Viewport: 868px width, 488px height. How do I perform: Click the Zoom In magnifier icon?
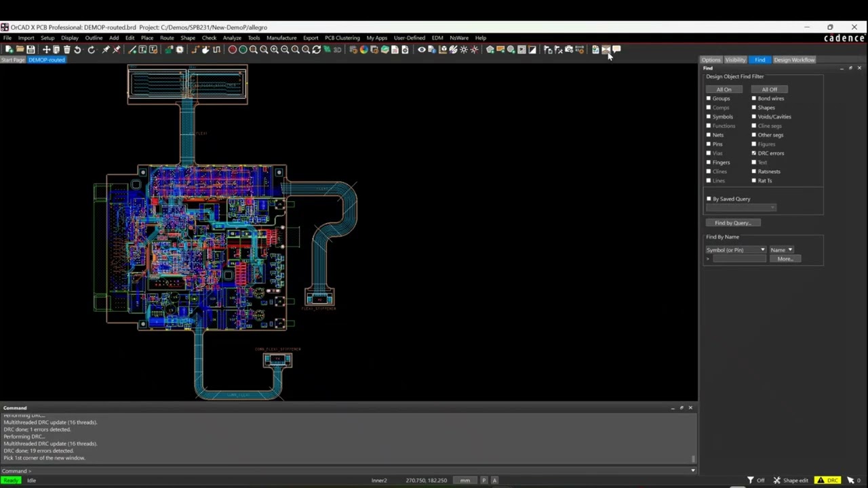point(274,49)
